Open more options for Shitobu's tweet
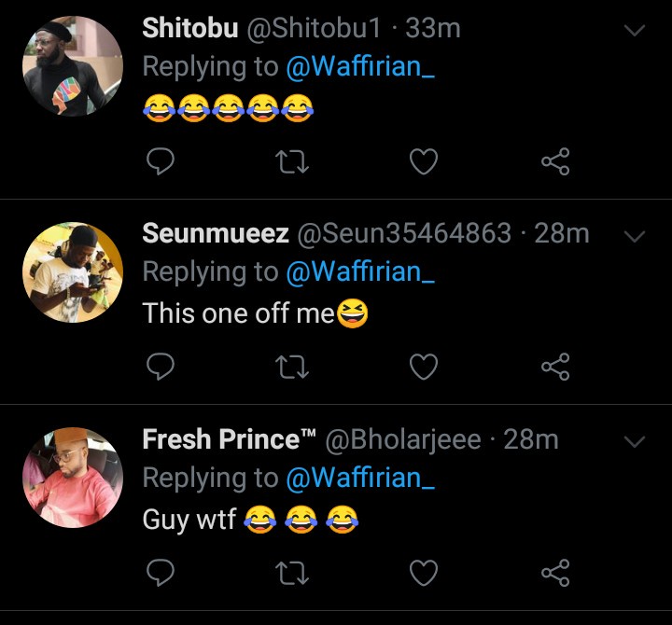 634,31
